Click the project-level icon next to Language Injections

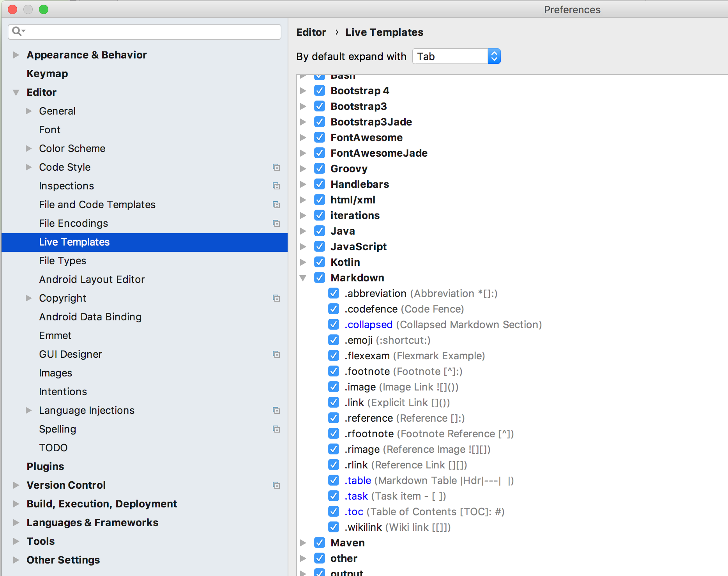[276, 410]
